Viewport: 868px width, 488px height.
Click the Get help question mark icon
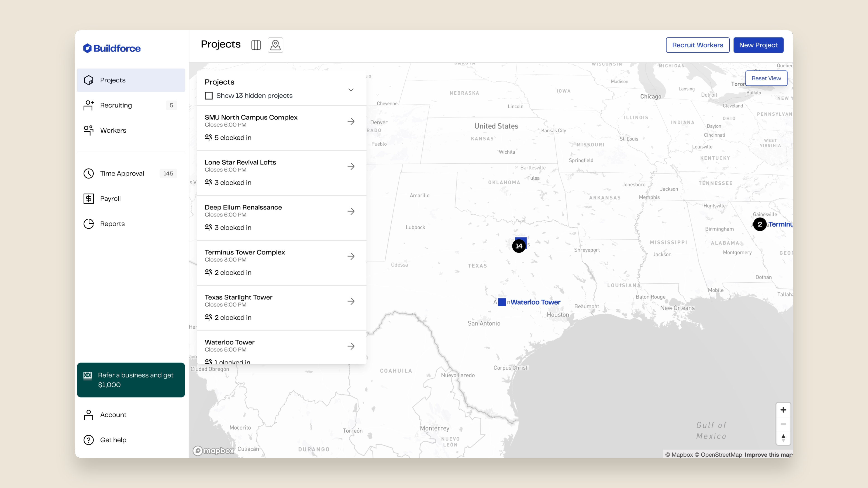coord(89,440)
